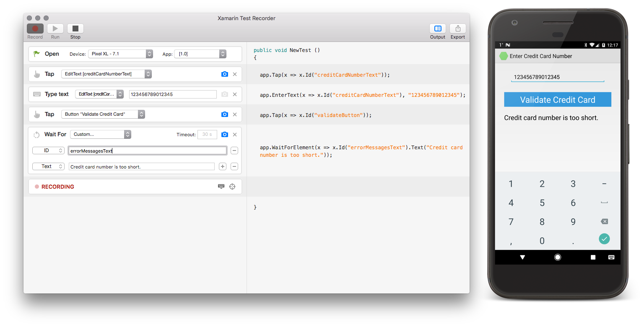Click the hand icon of the first Tap step
The width and height of the screenshot is (644, 327).
(37, 74)
